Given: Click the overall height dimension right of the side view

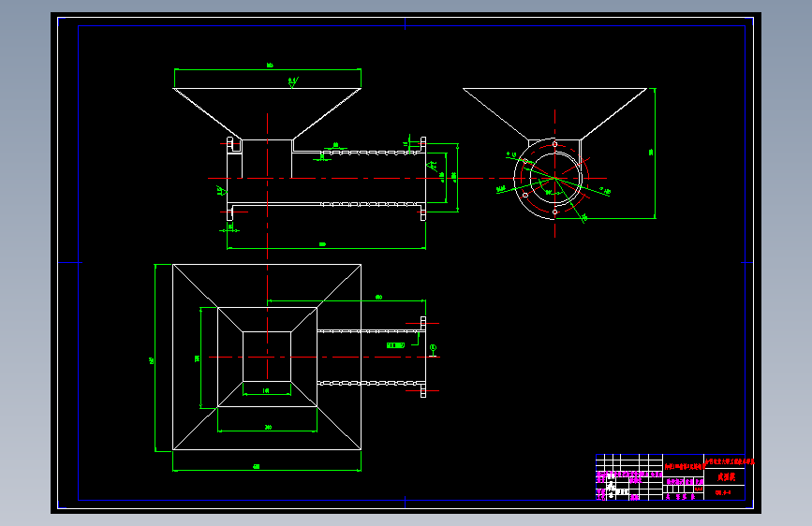Looking at the screenshot, I should tap(652, 153).
